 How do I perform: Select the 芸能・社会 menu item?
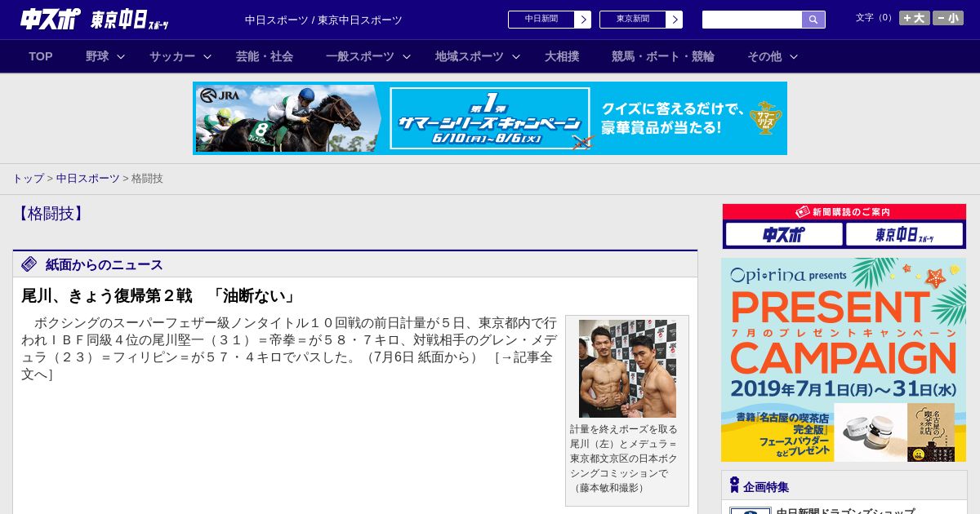coord(265,56)
